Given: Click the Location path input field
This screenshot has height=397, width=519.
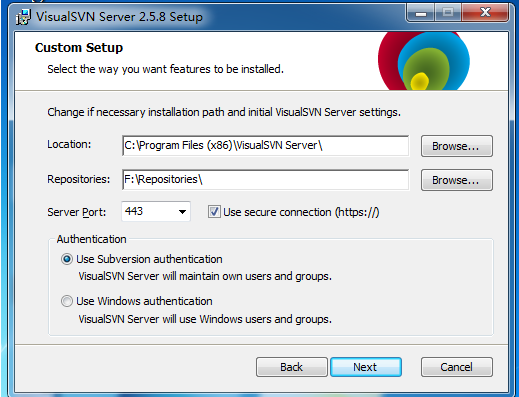Looking at the screenshot, I should pyautogui.click(x=265, y=146).
